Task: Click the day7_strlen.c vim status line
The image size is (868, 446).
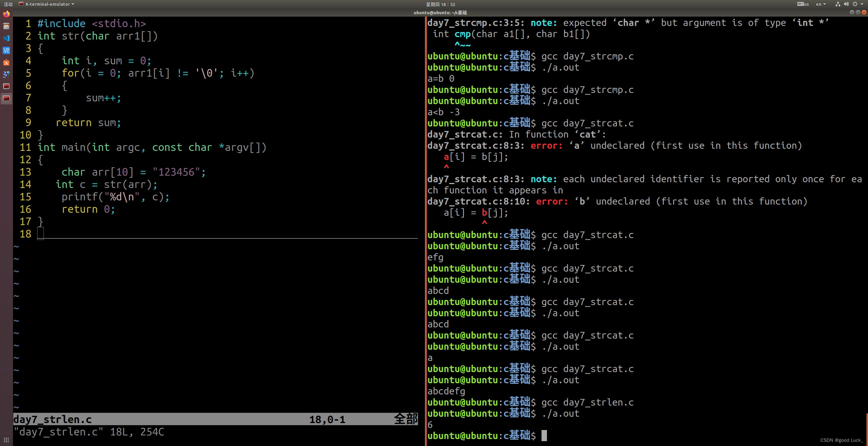Action: point(53,419)
